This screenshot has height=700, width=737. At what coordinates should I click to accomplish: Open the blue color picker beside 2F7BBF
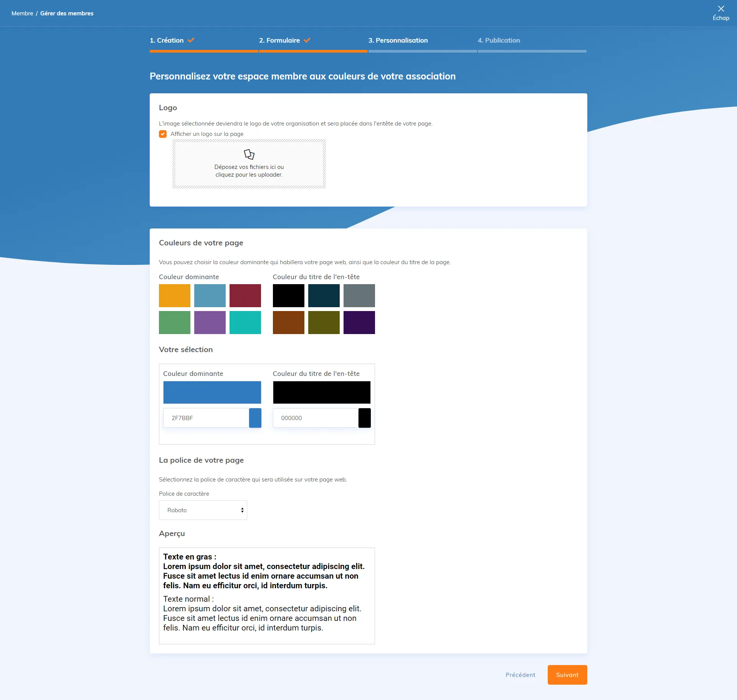point(255,418)
